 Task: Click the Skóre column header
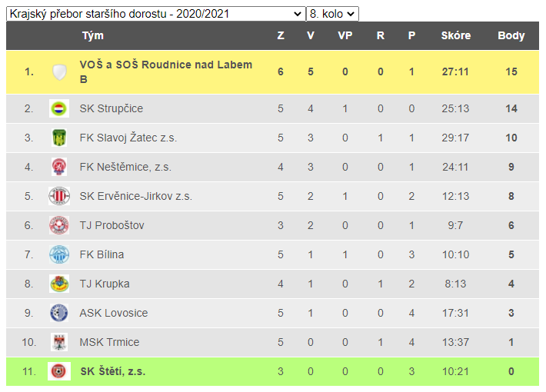tap(456, 35)
